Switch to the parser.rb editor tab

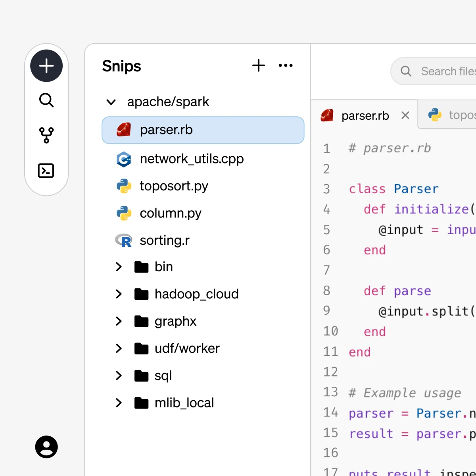[x=364, y=115]
